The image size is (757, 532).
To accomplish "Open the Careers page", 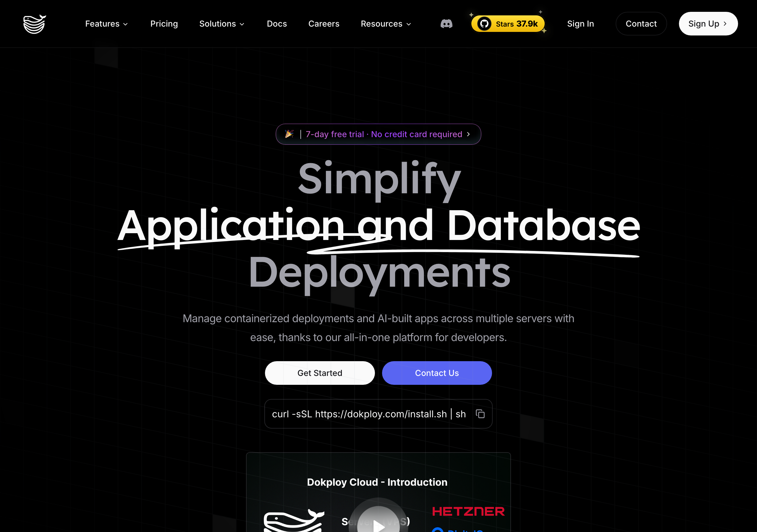I will 323,24.
